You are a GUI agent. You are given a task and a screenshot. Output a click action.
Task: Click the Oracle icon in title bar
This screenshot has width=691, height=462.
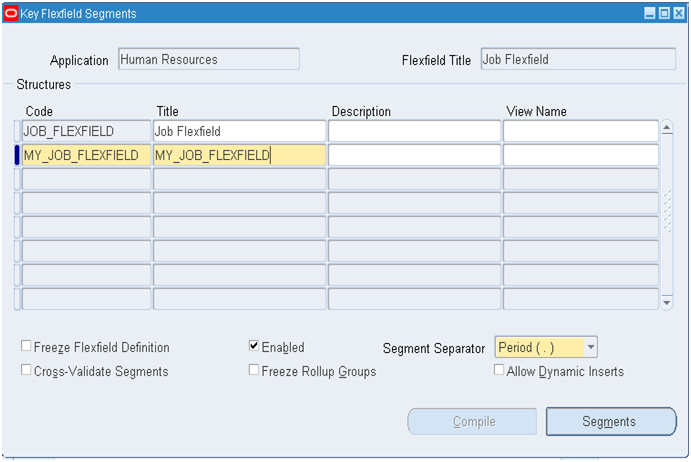(11, 14)
